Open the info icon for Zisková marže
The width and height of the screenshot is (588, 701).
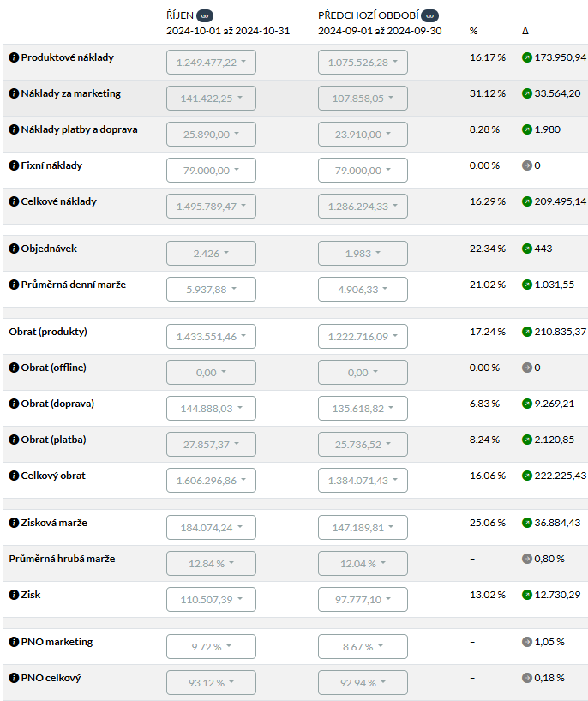(x=14, y=523)
